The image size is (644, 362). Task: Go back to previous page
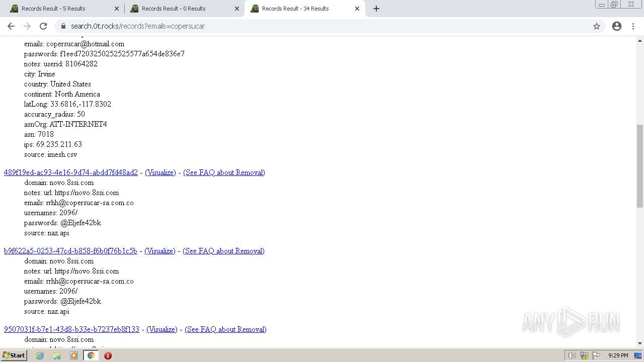pos(11,26)
